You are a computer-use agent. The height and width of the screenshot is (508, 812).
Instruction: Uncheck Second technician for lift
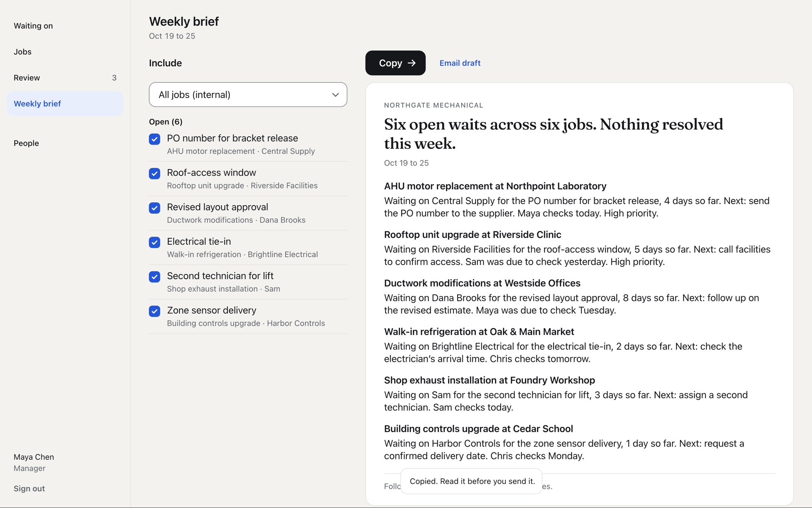[155, 277]
